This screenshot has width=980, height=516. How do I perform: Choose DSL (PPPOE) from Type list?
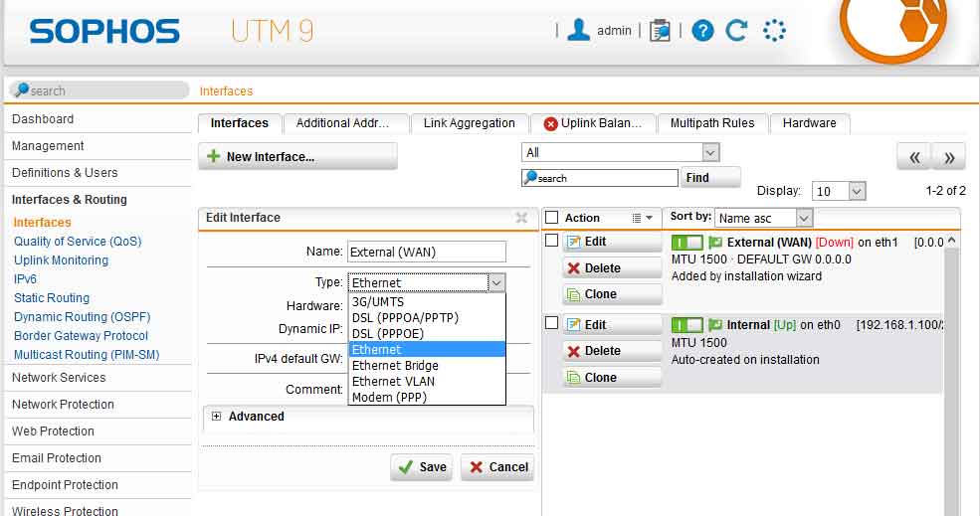(x=426, y=334)
